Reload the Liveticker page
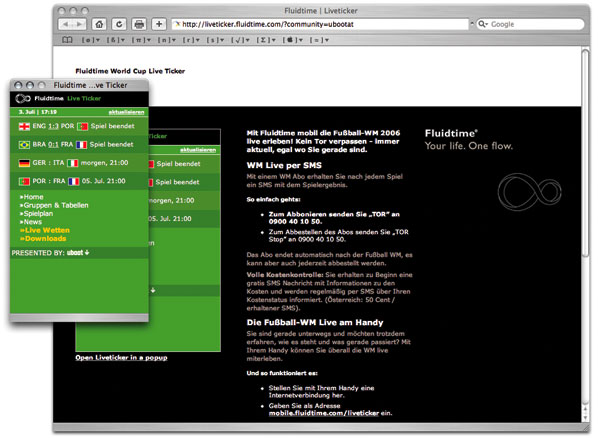The width and height of the screenshot is (600, 438). pos(119,24)
